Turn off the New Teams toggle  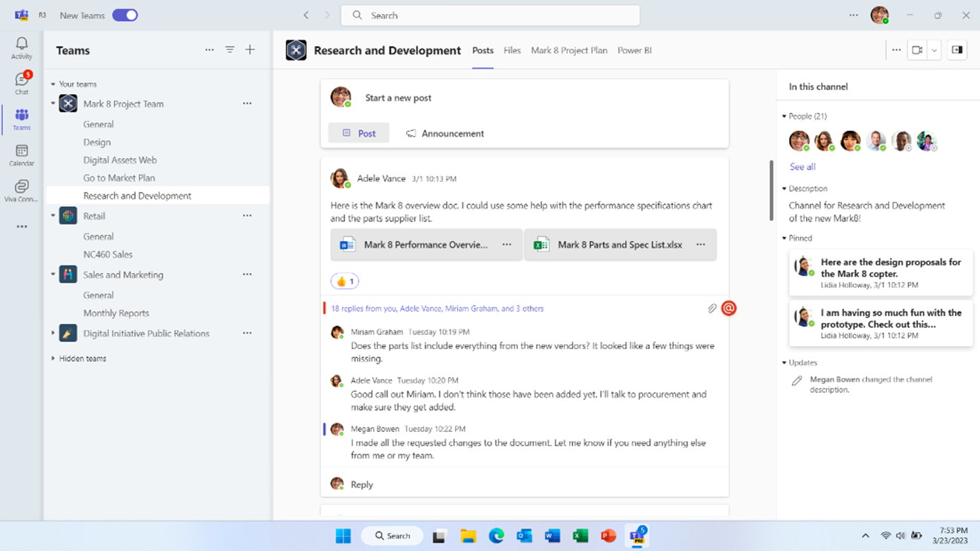[125, 15]
